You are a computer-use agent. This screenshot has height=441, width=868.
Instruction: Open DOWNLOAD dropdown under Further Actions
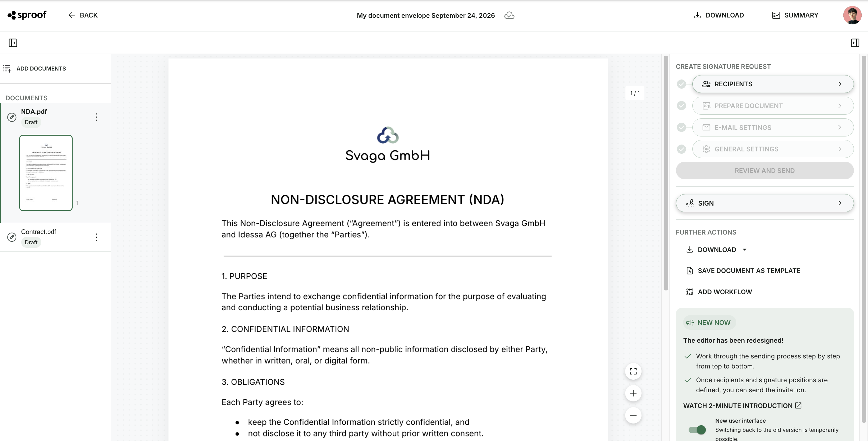717,250
